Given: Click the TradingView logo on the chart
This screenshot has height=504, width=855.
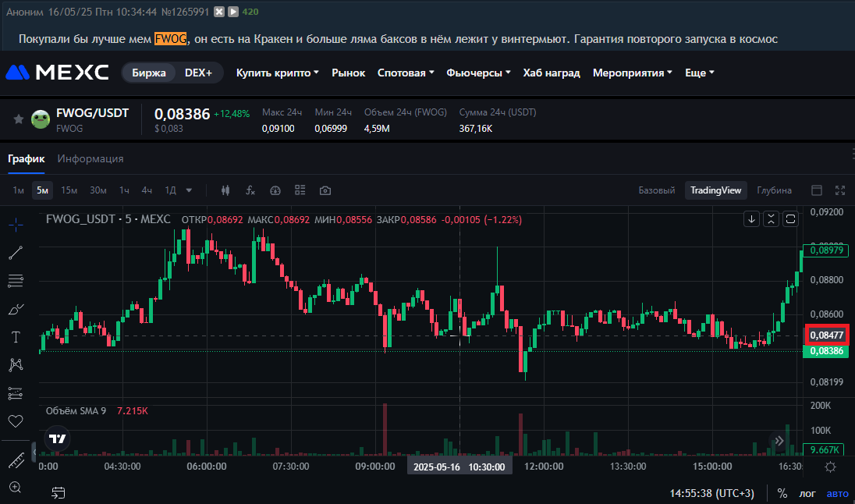Looking at the screenshot, I should tap(57, 438).
